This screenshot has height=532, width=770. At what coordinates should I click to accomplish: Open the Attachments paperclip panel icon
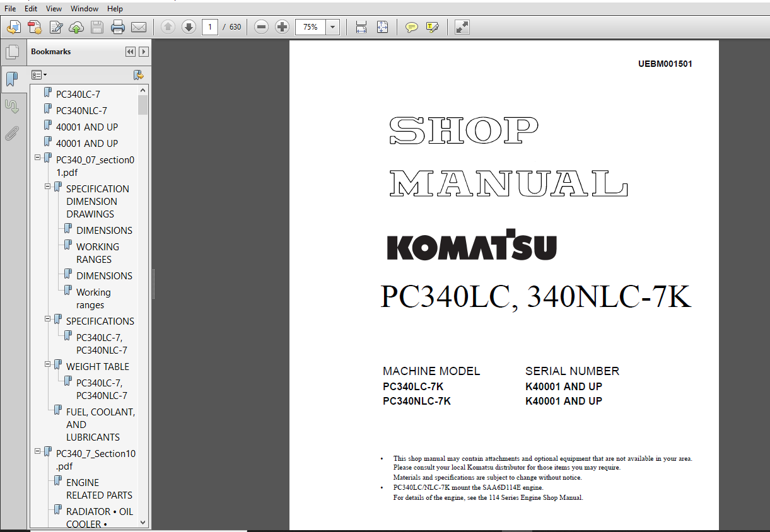(x=11, y=133)
